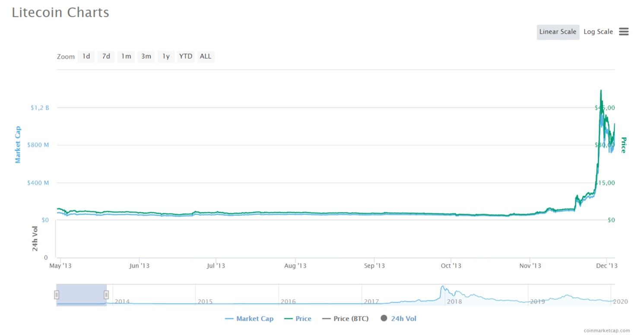Click the $800 M market cap axis label
This screenshot has height=335, width=644.
[38, 145]
